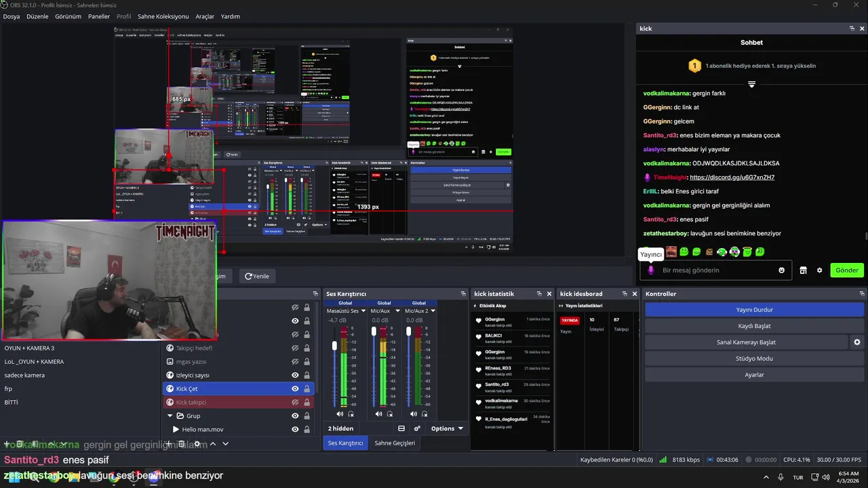Open Mic/Aux 2 channel dropdown arrow
The width and height of the screenshot is (868, 488).
[433, 311]
